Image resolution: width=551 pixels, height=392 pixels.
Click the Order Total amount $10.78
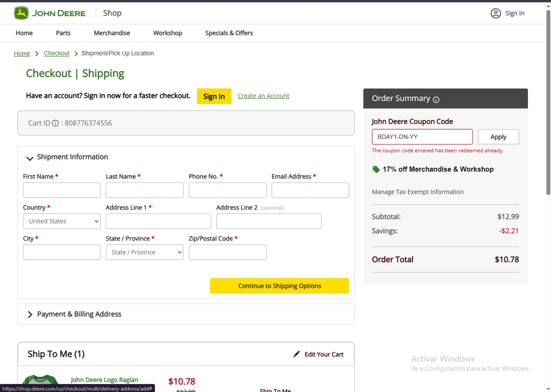[507, 260]
